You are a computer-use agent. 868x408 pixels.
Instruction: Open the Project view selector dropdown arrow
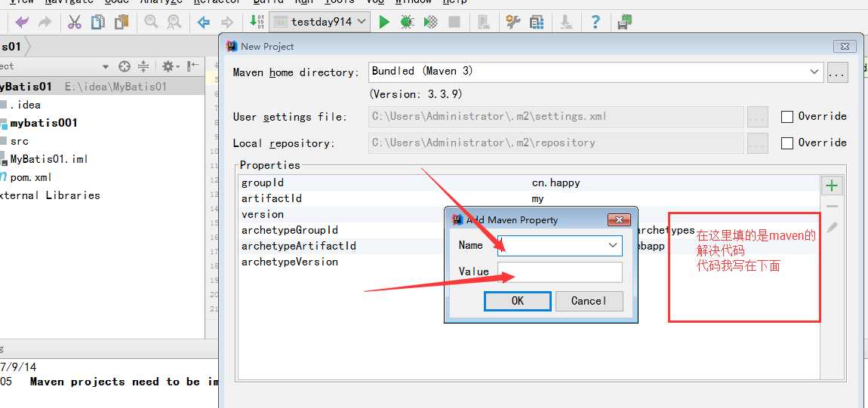[x=106, y=66]
